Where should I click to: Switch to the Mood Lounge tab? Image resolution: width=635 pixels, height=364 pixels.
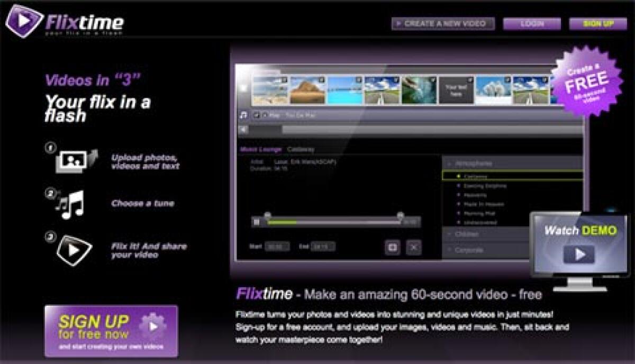click(260, 149)
